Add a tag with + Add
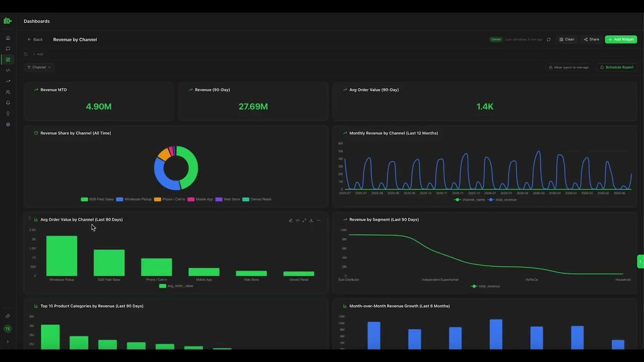Screen dimensions: 644x362 click(x=38, y=54)
